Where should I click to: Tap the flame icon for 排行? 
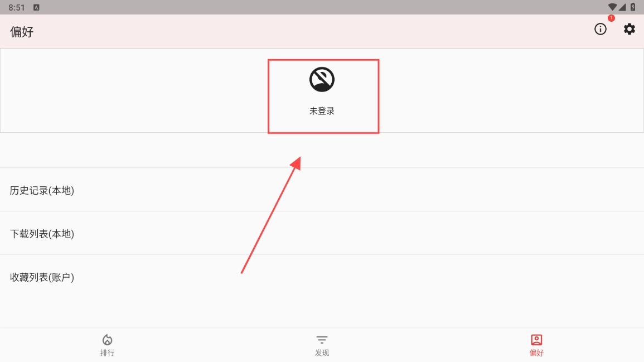[x=107, y=340]
